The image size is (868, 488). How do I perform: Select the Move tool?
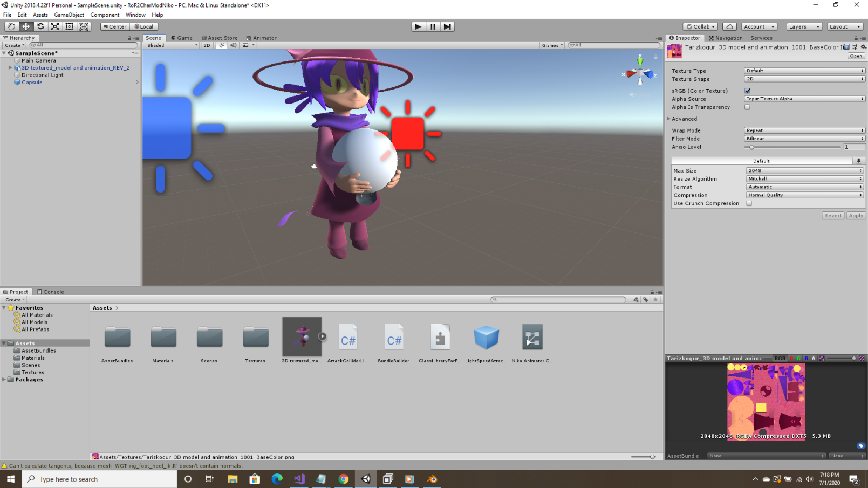click(26, 26)
